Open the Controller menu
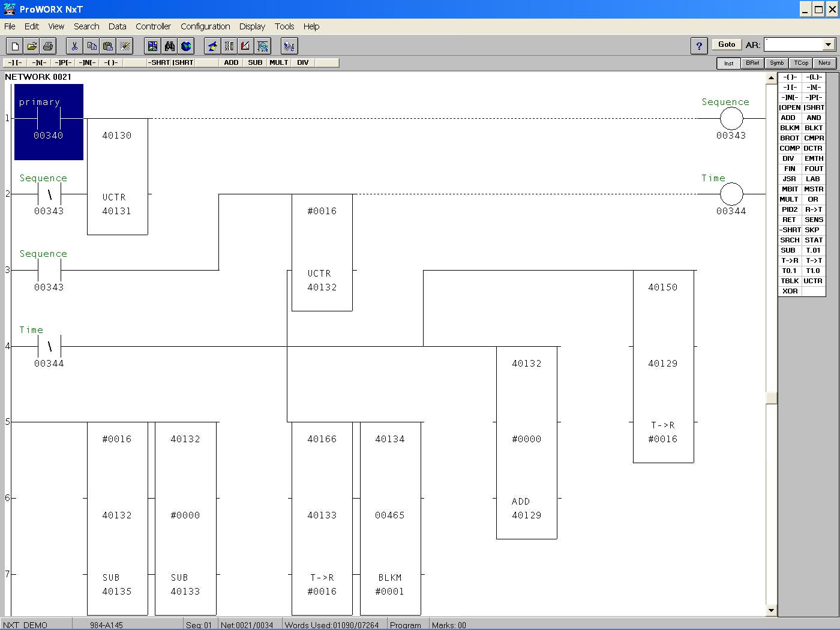Image resolution: width=840 pixels, height=630 pixels. 153,26
